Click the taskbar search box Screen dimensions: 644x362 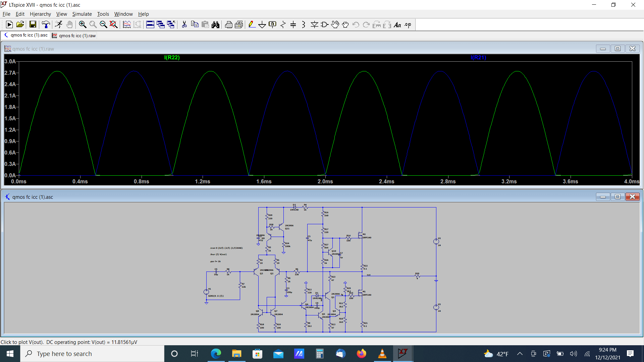92,354
